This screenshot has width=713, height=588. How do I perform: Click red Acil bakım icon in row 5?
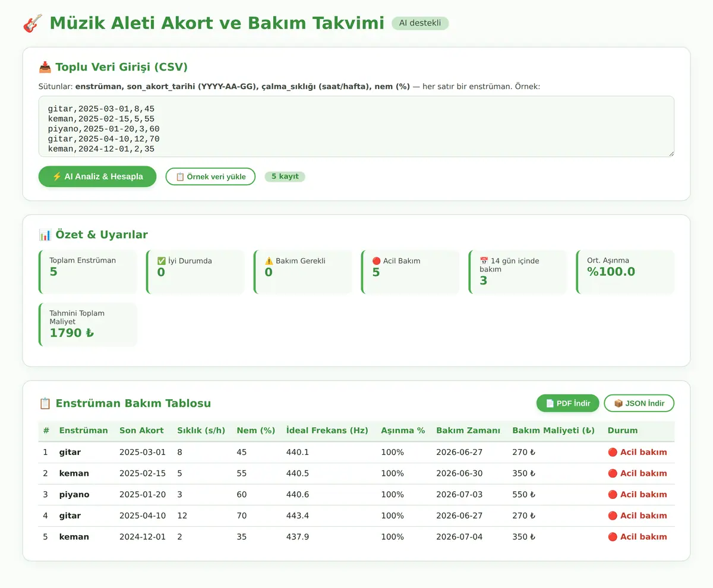[x=613, y=537]
